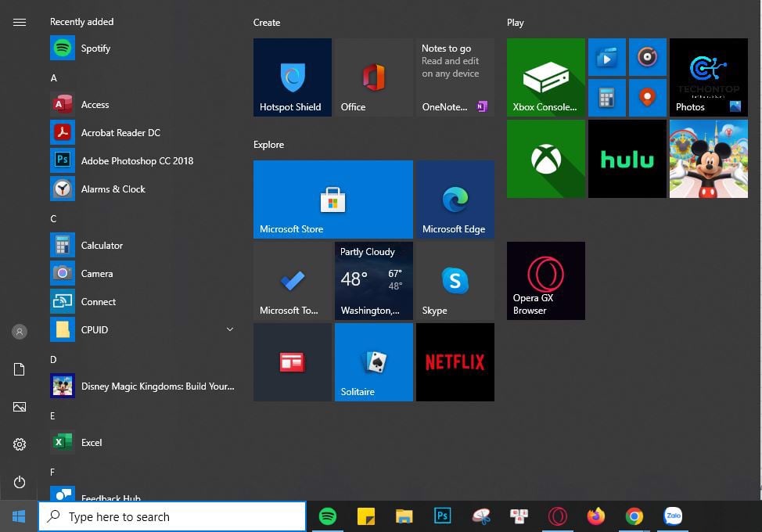Launch Skype tile
Screen dimensions: 762x532
pyautogui.click(x=455, y=281)
